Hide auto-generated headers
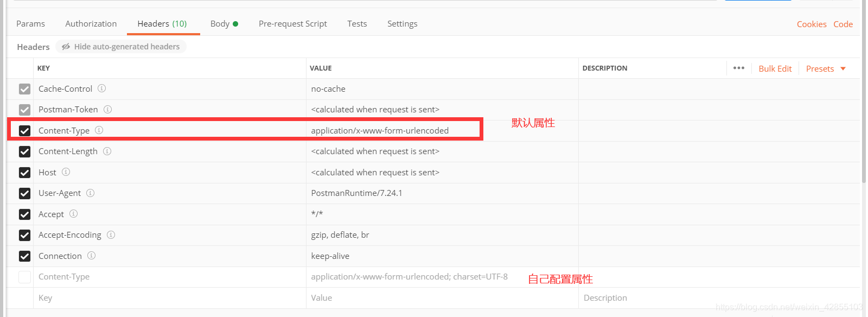Image resolution: width=868 pixels, height=317 pixels. pyautogui.click(x=121, y=47)
